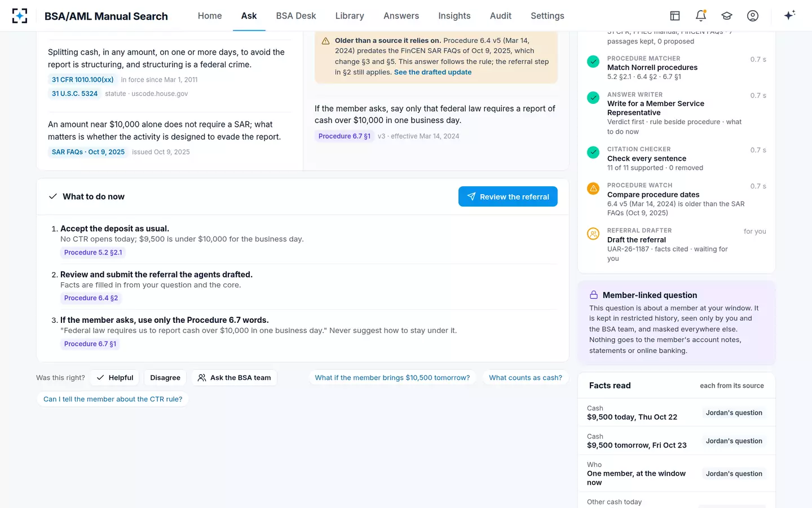This screenshot has width=812, height=508.
Task: Click the Review the referral button
Action: pos(508,196)
